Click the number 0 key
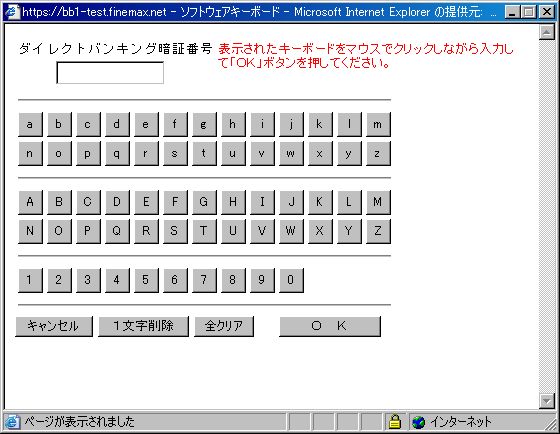560x434 pixels. [x=291, y=280]
